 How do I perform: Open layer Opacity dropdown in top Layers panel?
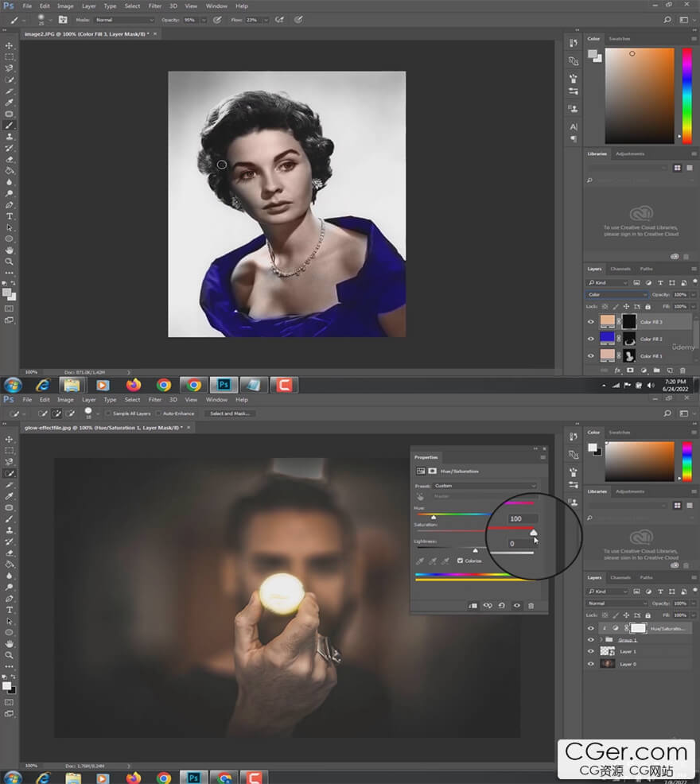pyautogui.click(x=693, y=294)
